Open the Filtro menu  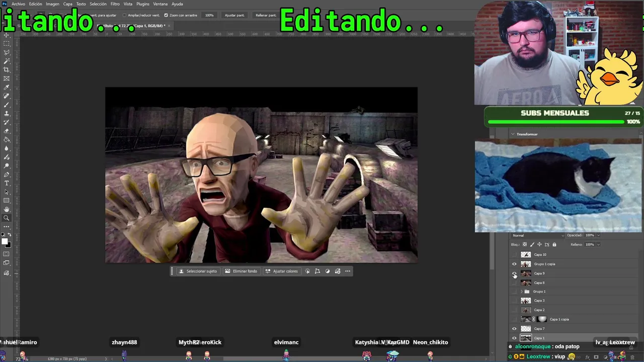pyautogui.click(x=115, y=4)
